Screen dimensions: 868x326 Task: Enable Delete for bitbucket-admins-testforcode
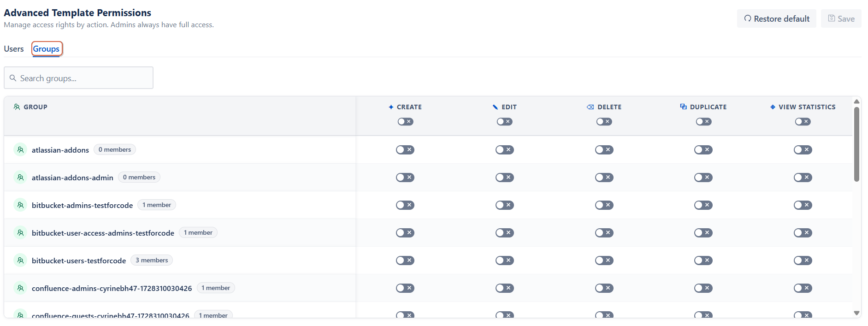[604, 205]
